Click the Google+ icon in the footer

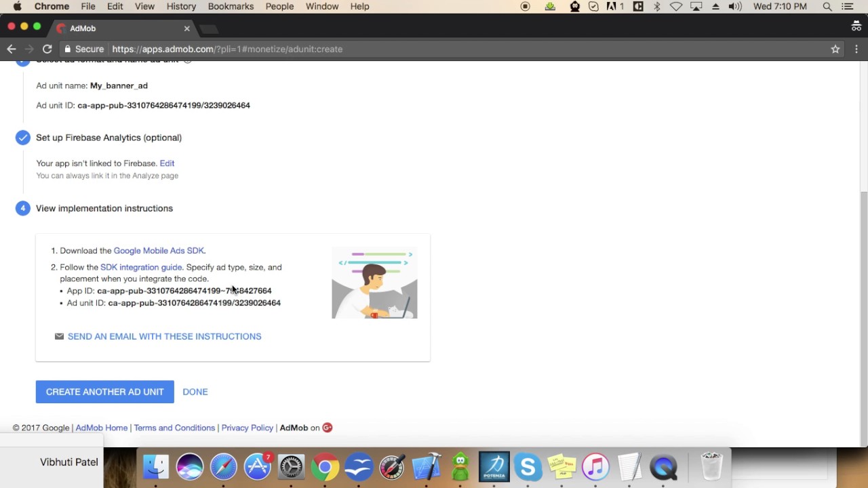pyautogui.click(x=328, y=428)
